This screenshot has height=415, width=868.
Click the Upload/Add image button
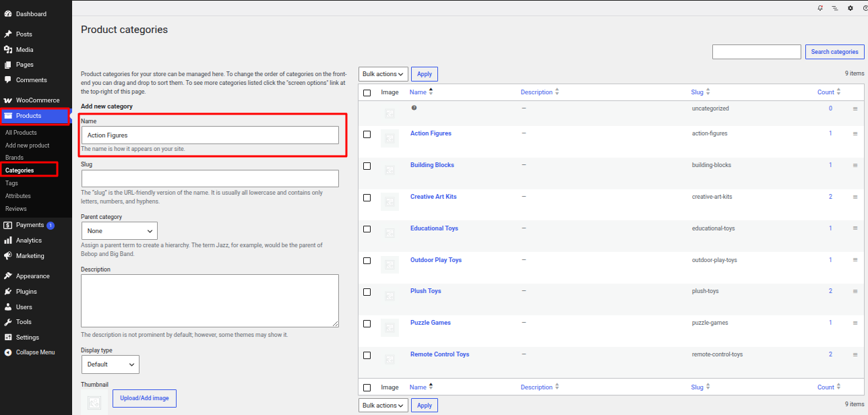coord(144,399)
